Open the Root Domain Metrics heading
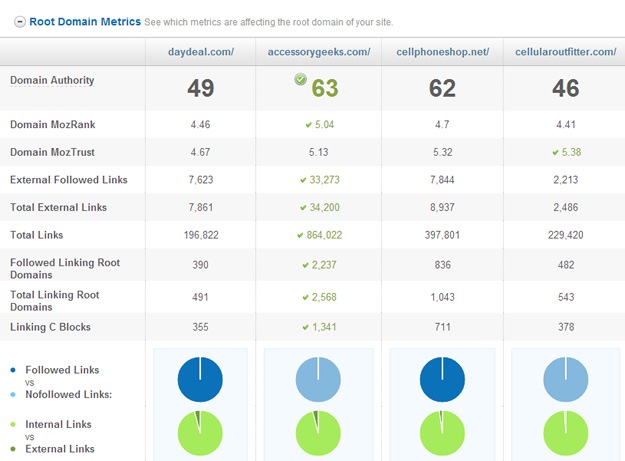 (85, 22)
